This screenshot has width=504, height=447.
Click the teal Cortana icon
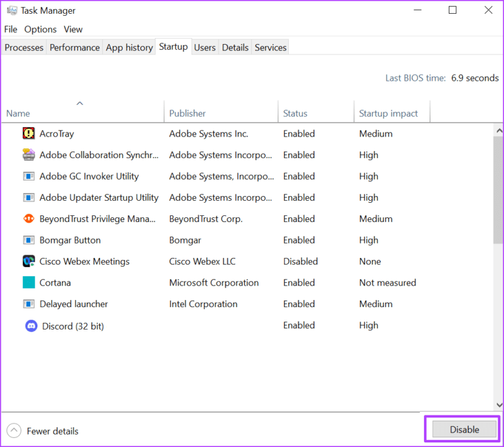pyautogui.click(x=29, y=282)
